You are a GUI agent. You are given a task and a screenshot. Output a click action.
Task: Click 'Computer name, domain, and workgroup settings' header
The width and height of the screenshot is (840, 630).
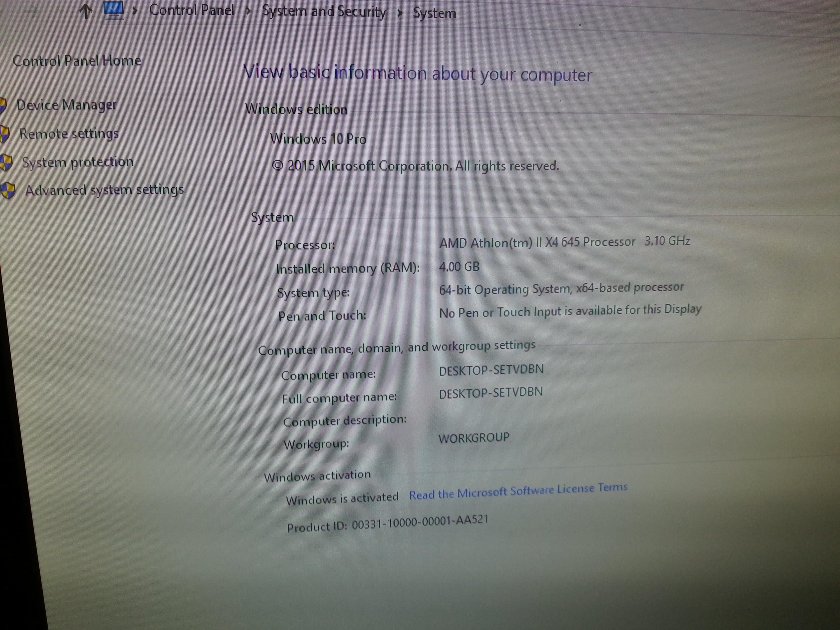point(397,347)
